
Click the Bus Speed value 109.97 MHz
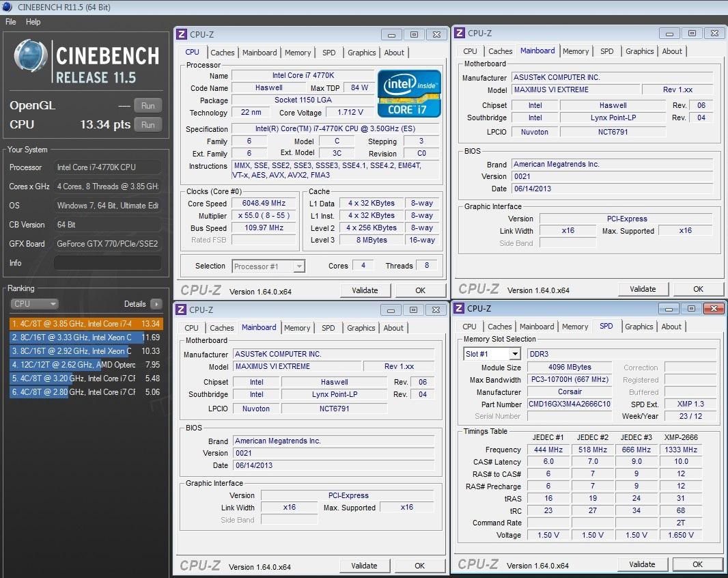point(264,228)
